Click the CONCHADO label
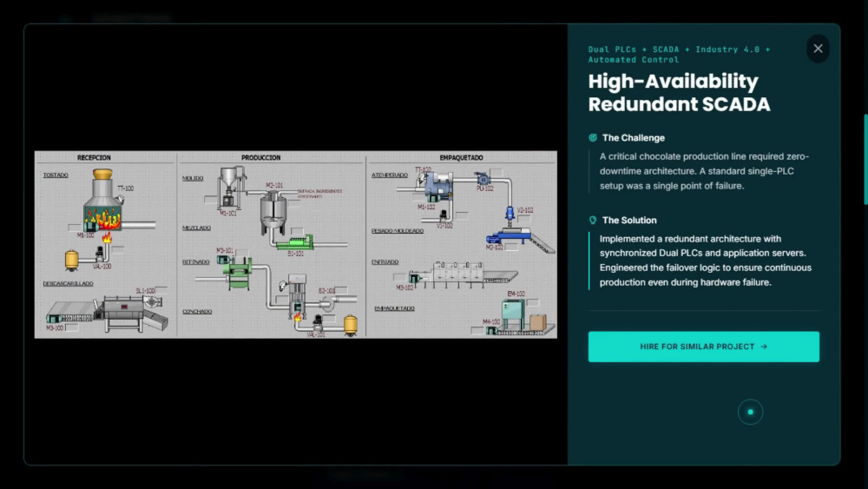 tap(197, 311)
